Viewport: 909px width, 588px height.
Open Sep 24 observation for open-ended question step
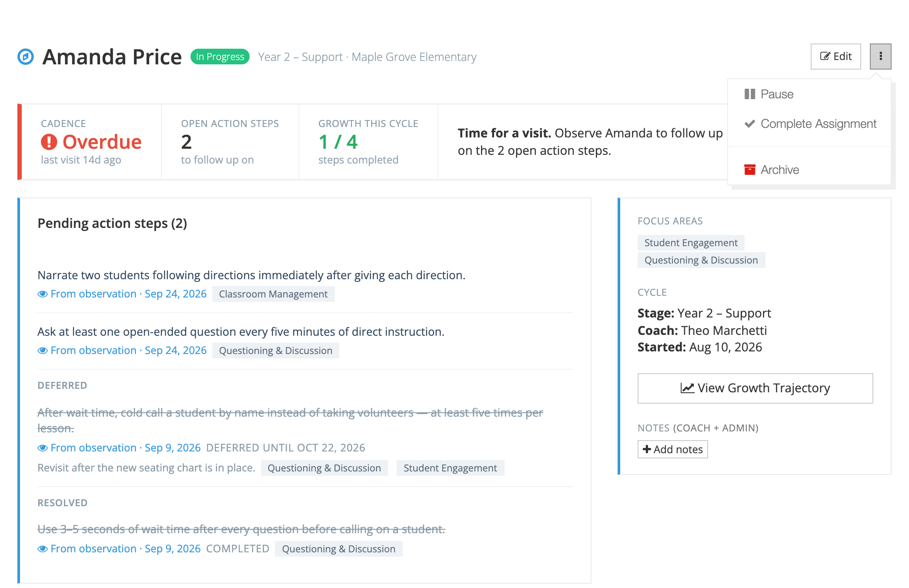tap(122, 351)
